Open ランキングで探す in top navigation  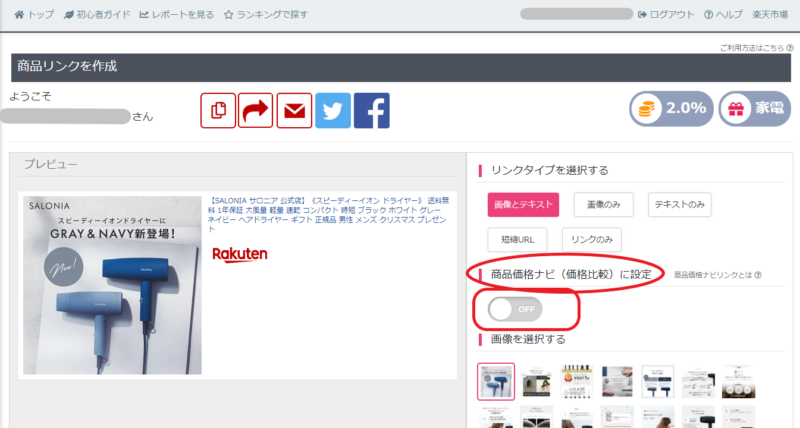point(266,14)
